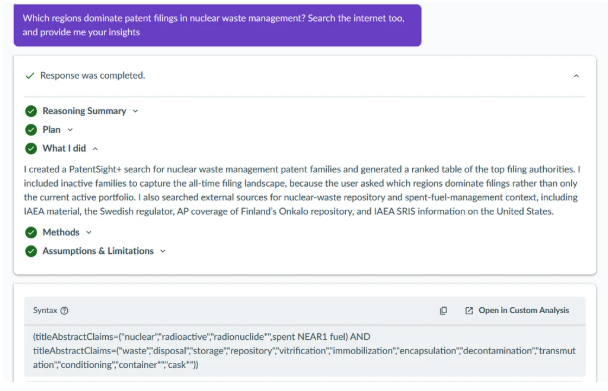The height and width of the screenshot is (391, 608).
Task: Expand the Methods section
Action: (89, 232)
